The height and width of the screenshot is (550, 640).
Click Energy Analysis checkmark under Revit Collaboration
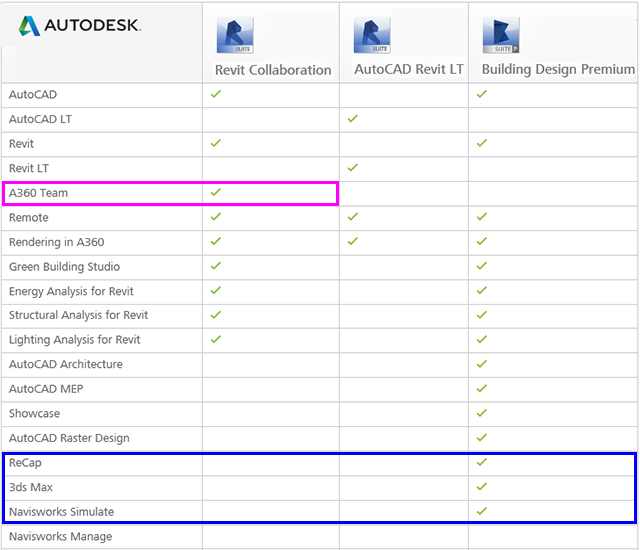(x=216, y=290)
